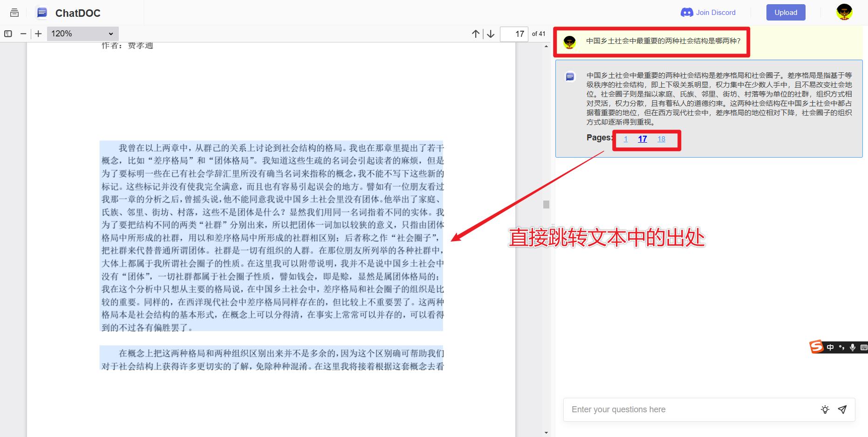Zoom in using the plus icon

click(x=38, y=34)
